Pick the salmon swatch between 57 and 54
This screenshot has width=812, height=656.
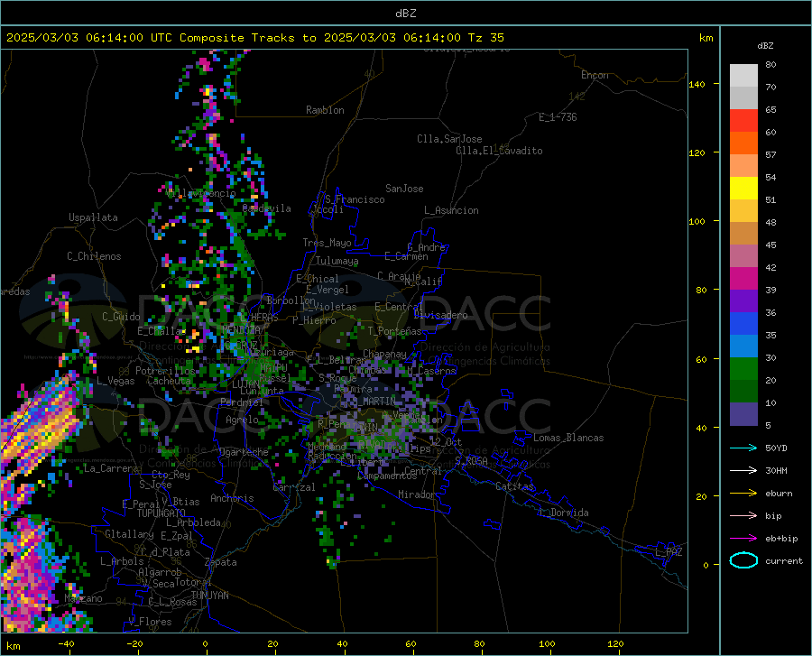(743, 166)
